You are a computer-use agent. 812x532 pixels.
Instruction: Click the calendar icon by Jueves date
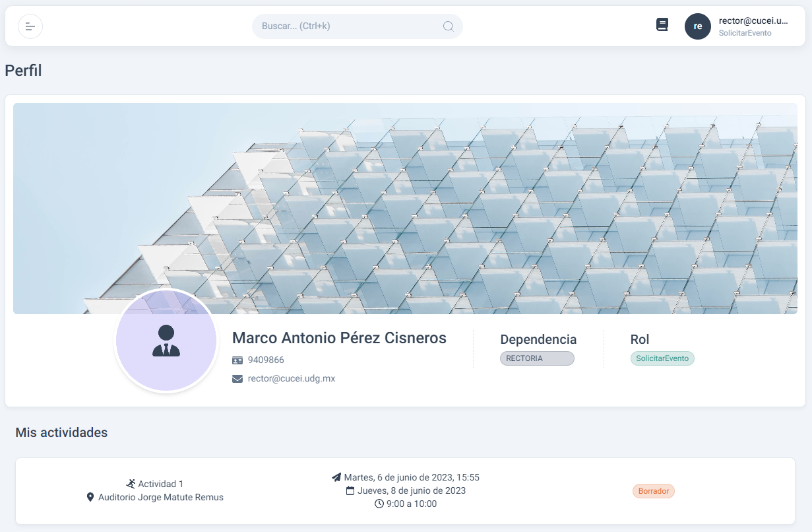[350, 490]
